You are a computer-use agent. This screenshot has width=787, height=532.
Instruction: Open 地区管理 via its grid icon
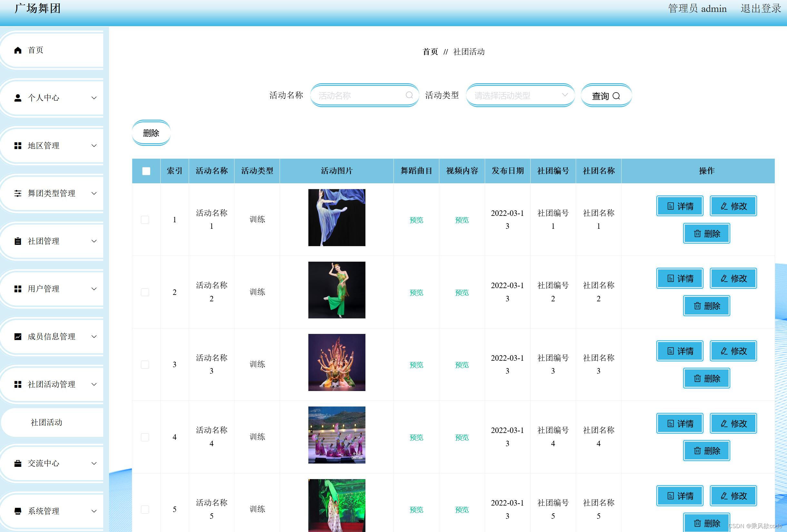(x=18, y=146)
